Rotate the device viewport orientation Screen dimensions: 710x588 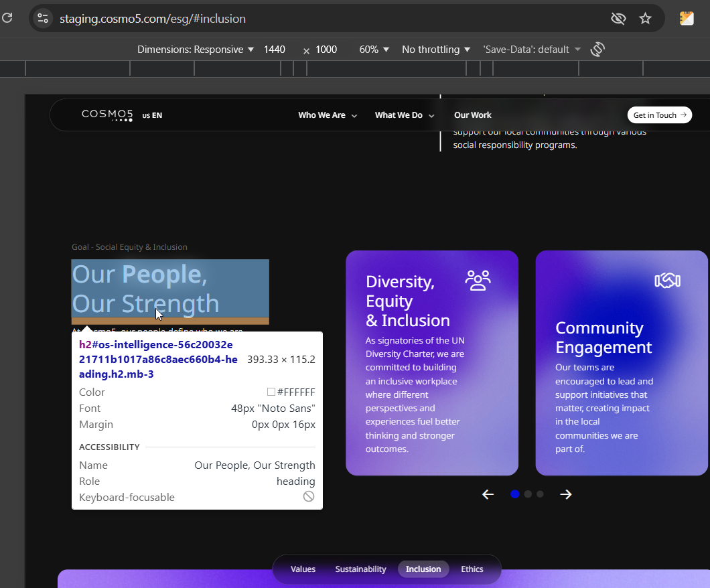coord(597,50)
